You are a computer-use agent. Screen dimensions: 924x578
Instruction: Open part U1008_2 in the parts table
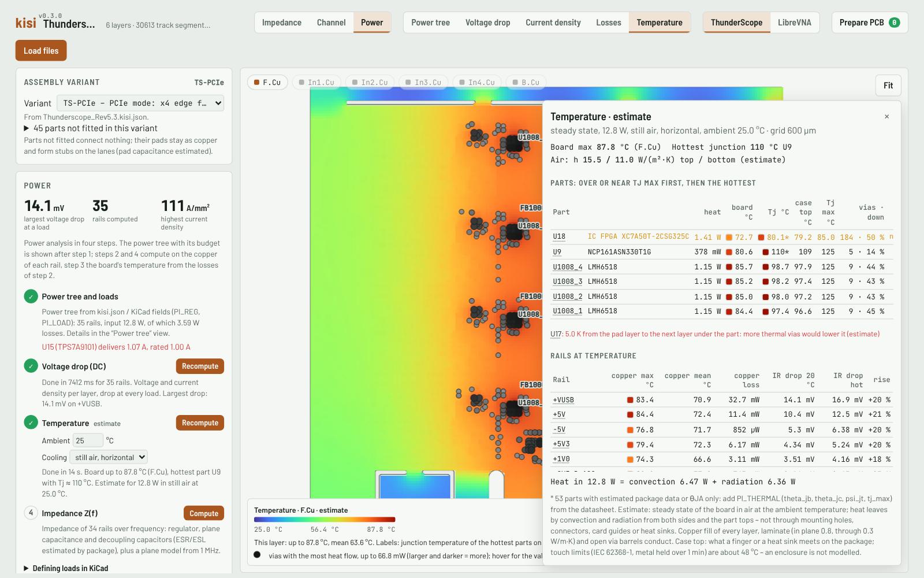(568, 297)
